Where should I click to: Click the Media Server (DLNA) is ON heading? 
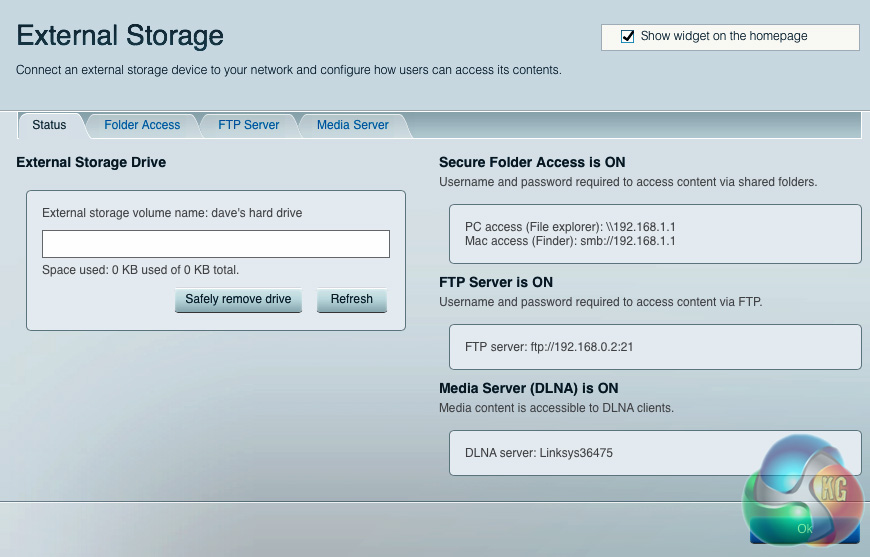point(529,388)
